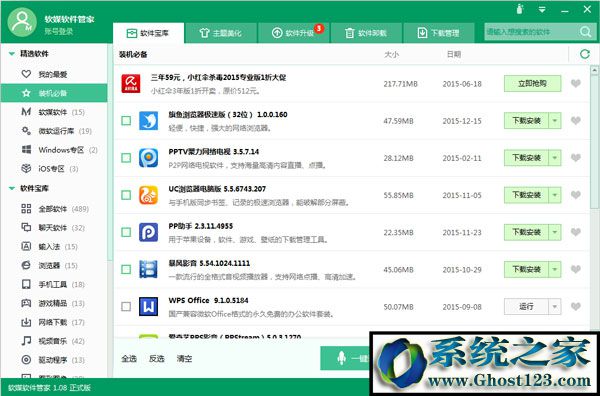Click 下载安装 for UC浏览器电脑版
This screenshot has width=600, height=396.
[x=526, y=195]
